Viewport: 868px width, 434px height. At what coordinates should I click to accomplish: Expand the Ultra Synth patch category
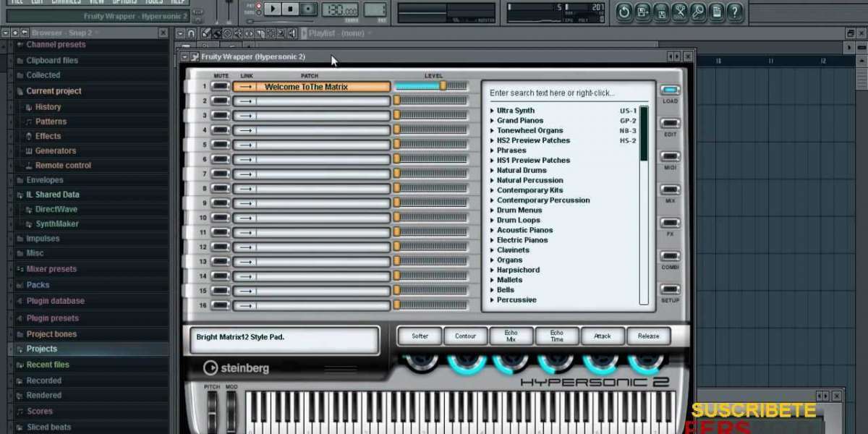click(x=493, y=111)
